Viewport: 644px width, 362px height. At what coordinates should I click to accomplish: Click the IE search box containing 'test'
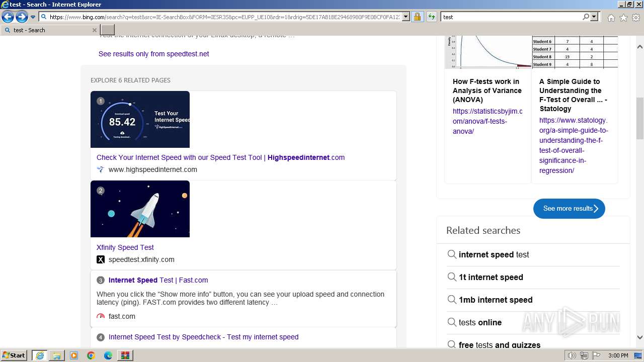(511, 17)
